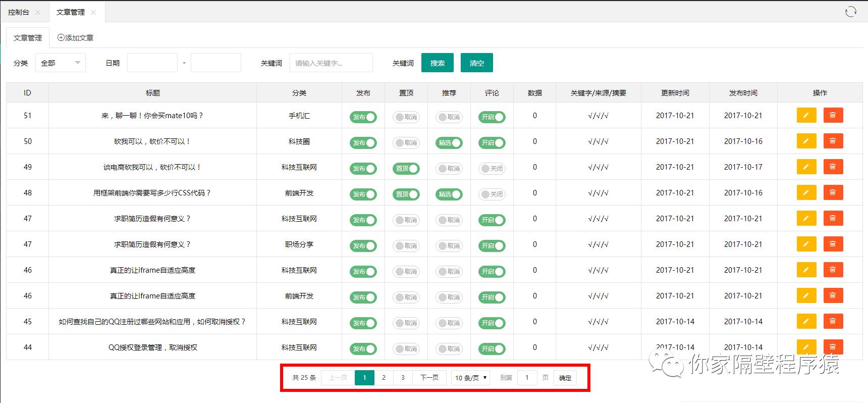
Task: Click the title 砍我可以，砍价不可以！
Action: pos(152,141)
